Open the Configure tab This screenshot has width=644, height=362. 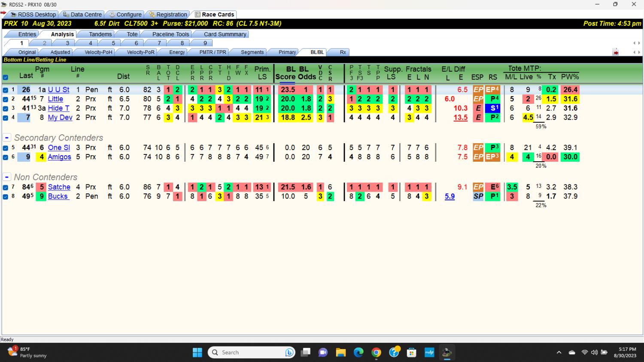pyautogui.click(x=125, y=15)
